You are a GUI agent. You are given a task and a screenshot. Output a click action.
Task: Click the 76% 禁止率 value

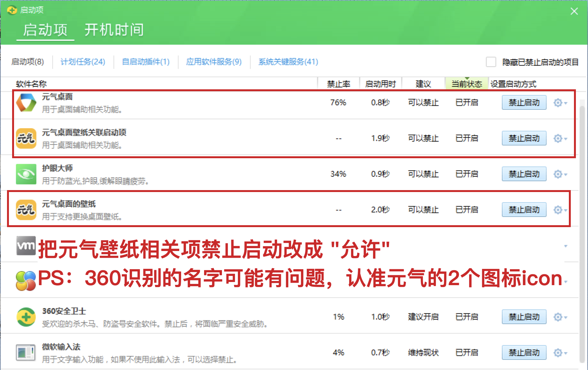(x=338, y=103)
